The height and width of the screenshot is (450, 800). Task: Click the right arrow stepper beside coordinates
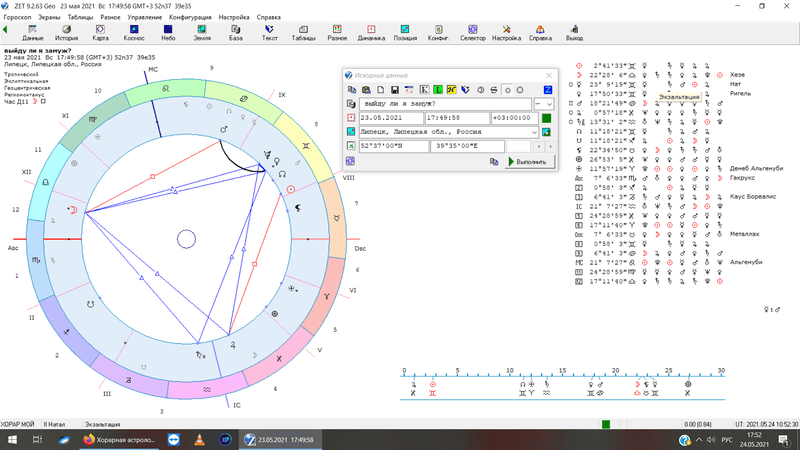(551, 146)
